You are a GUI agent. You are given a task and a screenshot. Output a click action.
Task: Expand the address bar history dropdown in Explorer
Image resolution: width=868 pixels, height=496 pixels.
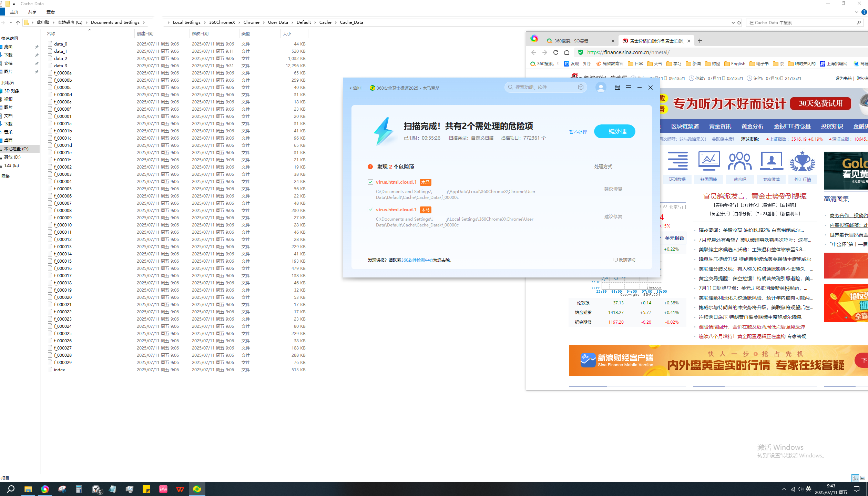[x=733, y=22]
